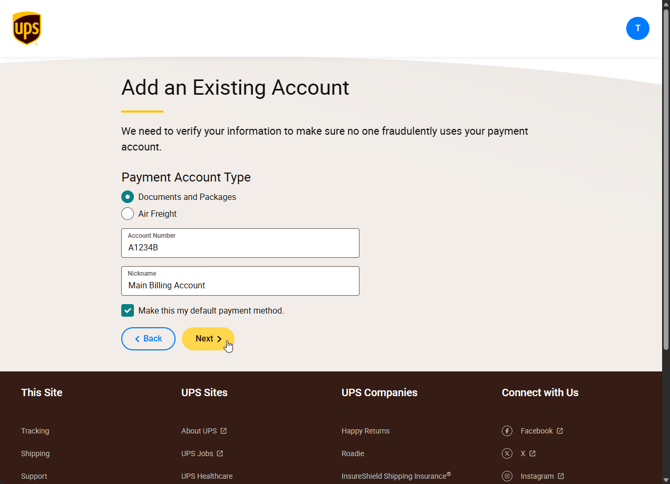Select the Air Freight radio option
Screen dimensions: 670x484
[x=127, y=214]
